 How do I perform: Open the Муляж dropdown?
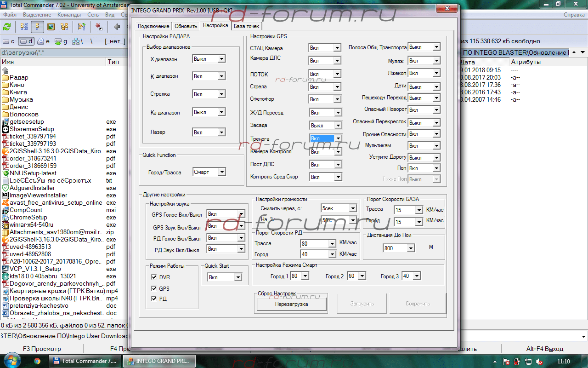[436, 61]
